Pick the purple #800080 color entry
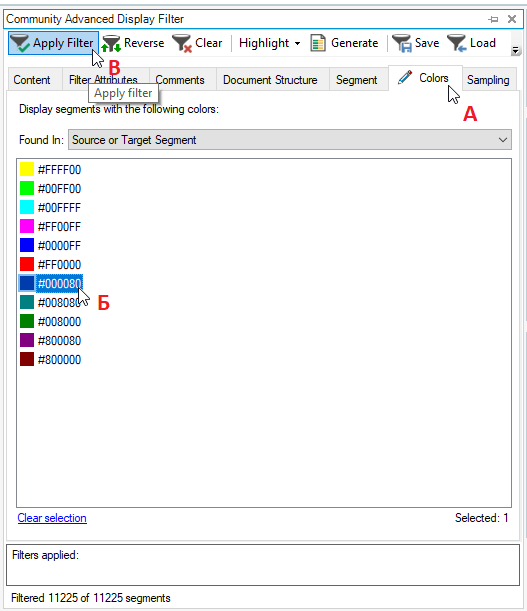The width and height of the screenshot is (527, 611). click(51, 341)
